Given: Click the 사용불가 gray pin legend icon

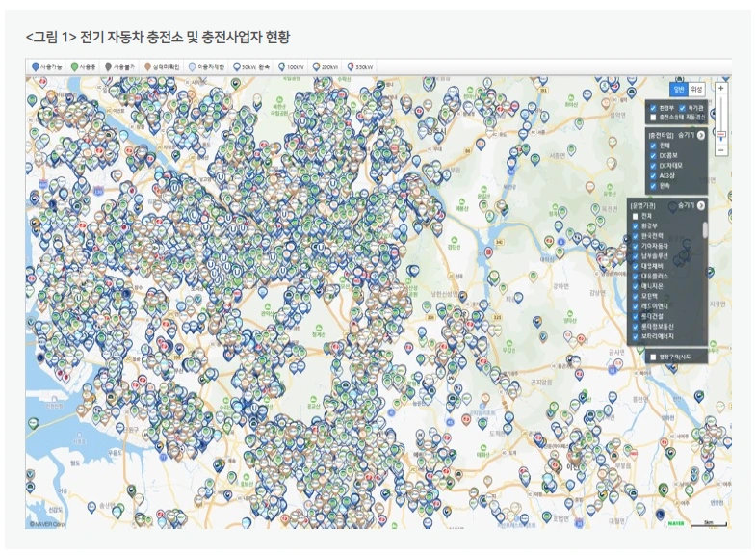Looking at the screenshot, I should (x=109, y=67).
